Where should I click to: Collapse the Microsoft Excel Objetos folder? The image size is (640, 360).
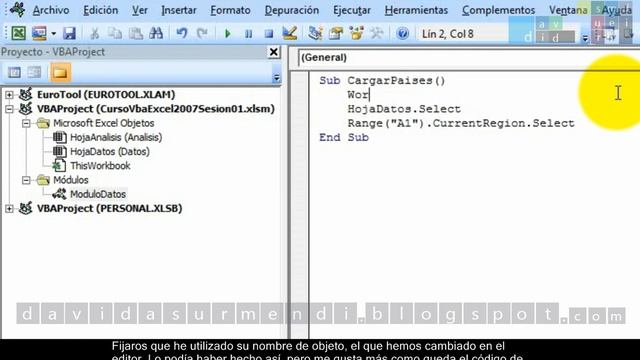pos(26,123)
